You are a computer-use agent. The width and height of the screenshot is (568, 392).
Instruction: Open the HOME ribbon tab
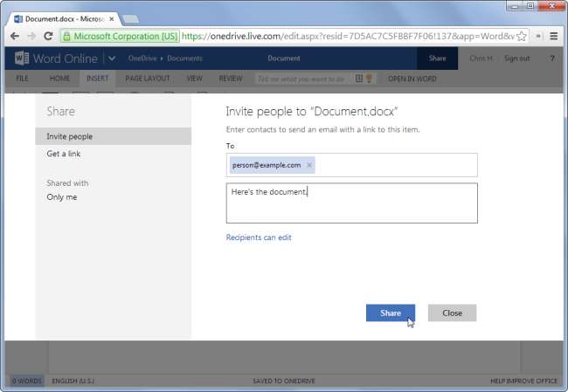(x=59, y=79)
